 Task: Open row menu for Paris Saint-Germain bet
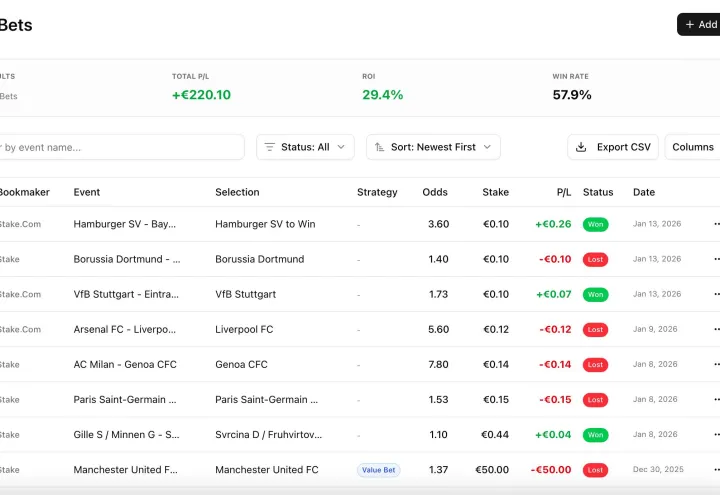pyautogui.click(x=716, y=399)
